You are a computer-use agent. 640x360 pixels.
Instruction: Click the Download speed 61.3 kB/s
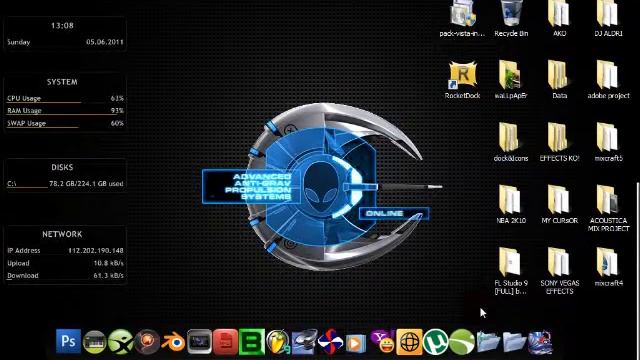(109, 276)
